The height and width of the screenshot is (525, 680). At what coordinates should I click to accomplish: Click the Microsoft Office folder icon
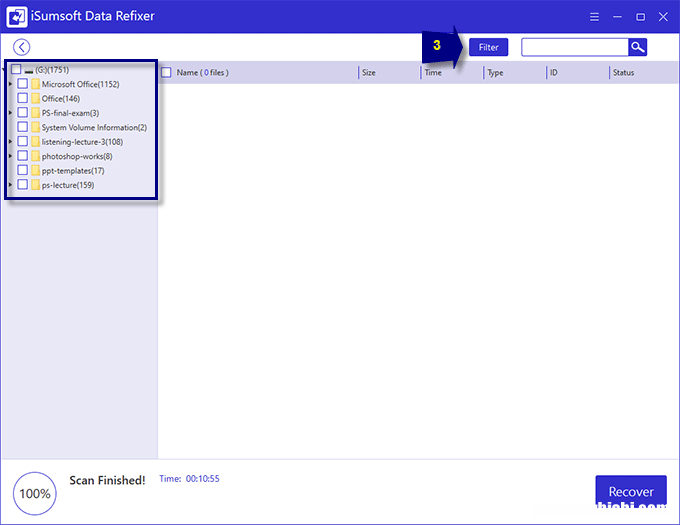click(36, 84)
